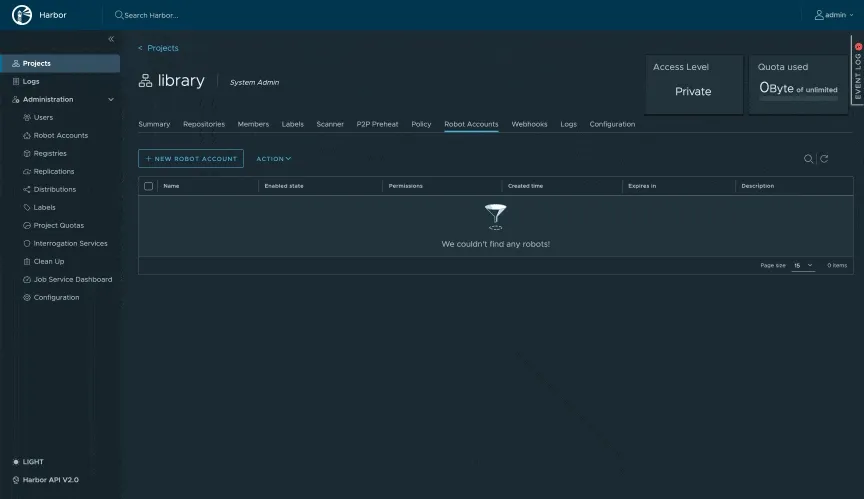Open Registries from the sidebar
Image resolution: width=864 pixels, height=499 pixels.
click(50, 153)
